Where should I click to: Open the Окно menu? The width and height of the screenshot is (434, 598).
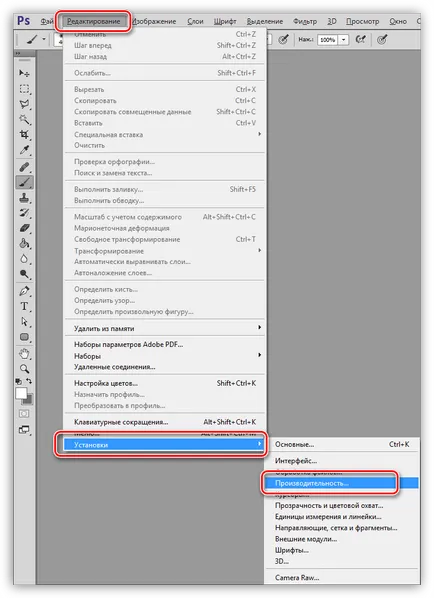pyautogui.click(x=398, y=21)
